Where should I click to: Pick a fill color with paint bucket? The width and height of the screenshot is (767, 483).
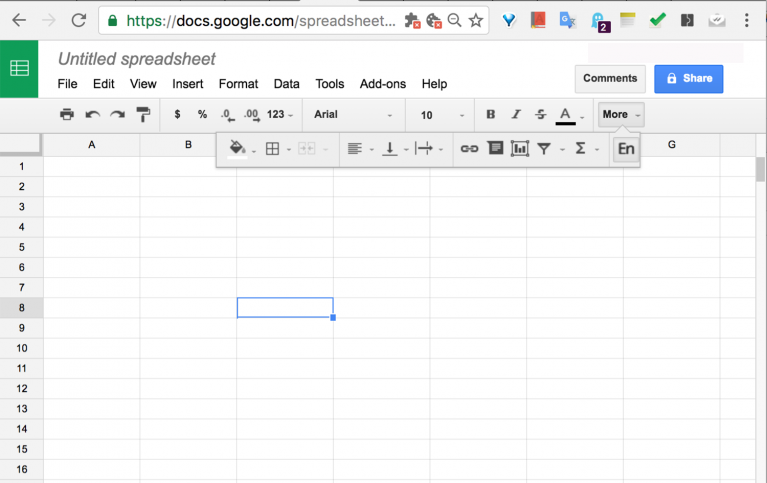tap(237, 149)
